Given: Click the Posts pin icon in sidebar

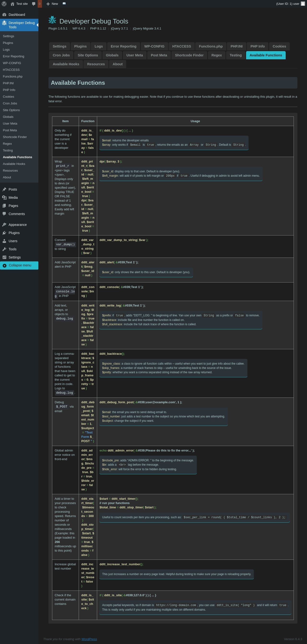Looking at the screenshot, I should click(x=4, y=189).
